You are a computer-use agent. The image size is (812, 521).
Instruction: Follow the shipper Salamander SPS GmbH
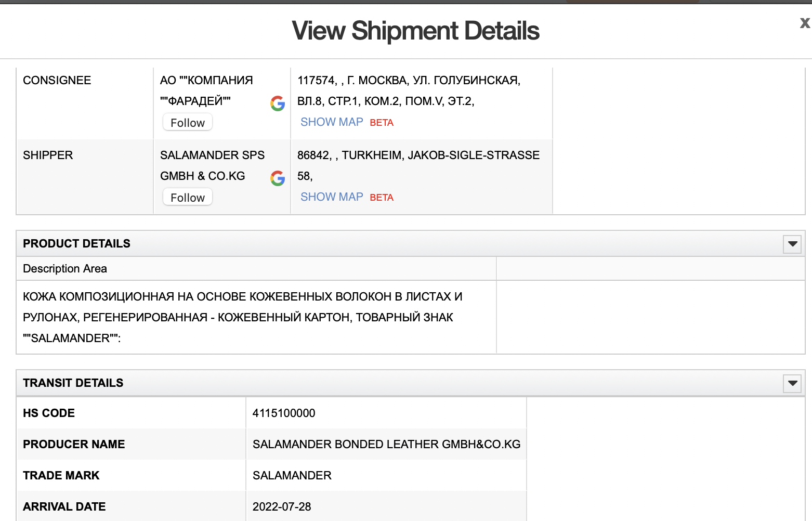click(x=188, y=198)
